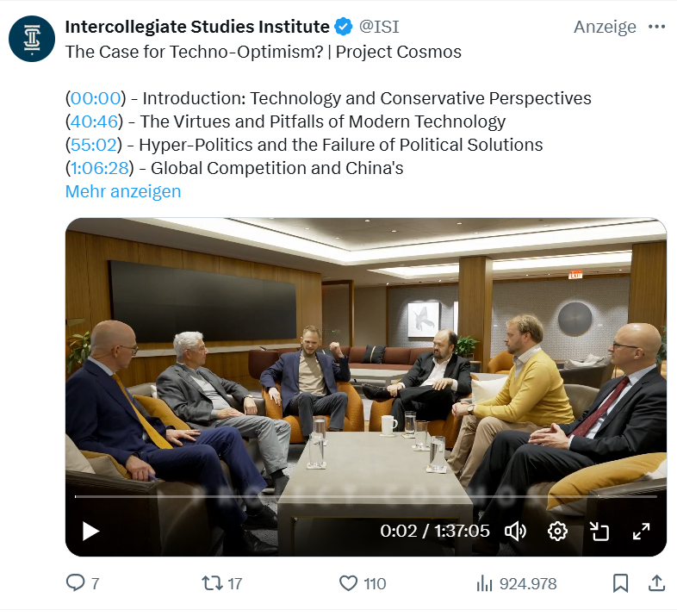Open video settings gear

tap(557, 531)
